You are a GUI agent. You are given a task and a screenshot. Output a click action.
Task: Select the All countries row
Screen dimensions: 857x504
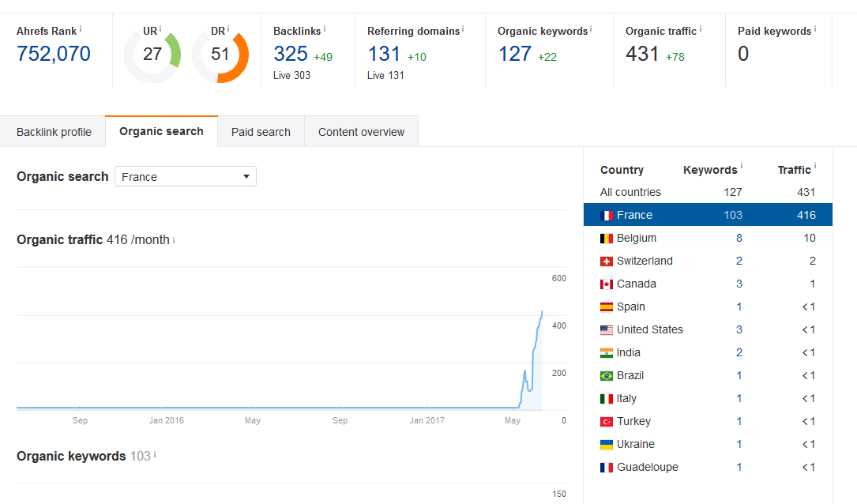pos(708,193)
